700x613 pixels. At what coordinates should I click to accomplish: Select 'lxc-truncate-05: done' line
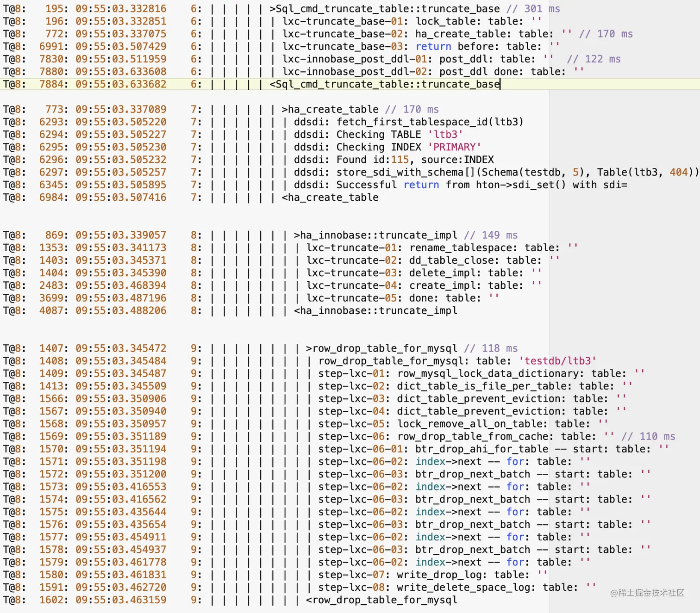pos(251,298)
